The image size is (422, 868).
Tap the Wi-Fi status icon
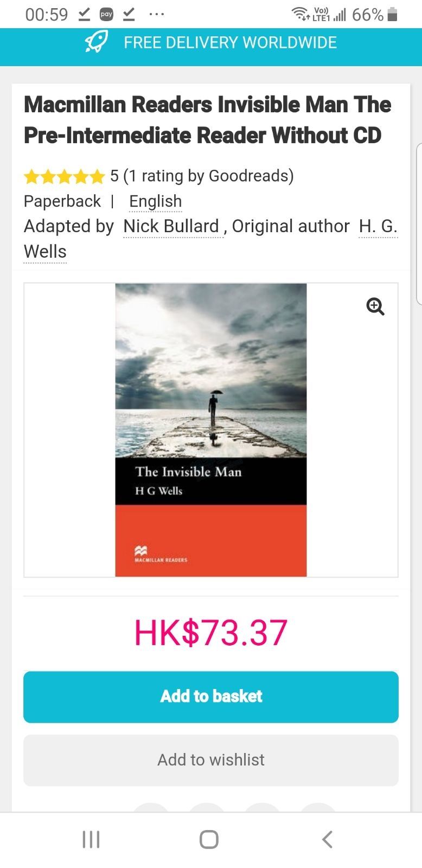coord(300,14)
